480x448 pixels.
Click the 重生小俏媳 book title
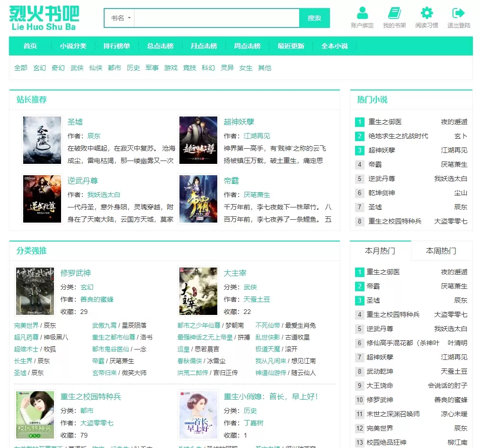(x=271, y=396)
